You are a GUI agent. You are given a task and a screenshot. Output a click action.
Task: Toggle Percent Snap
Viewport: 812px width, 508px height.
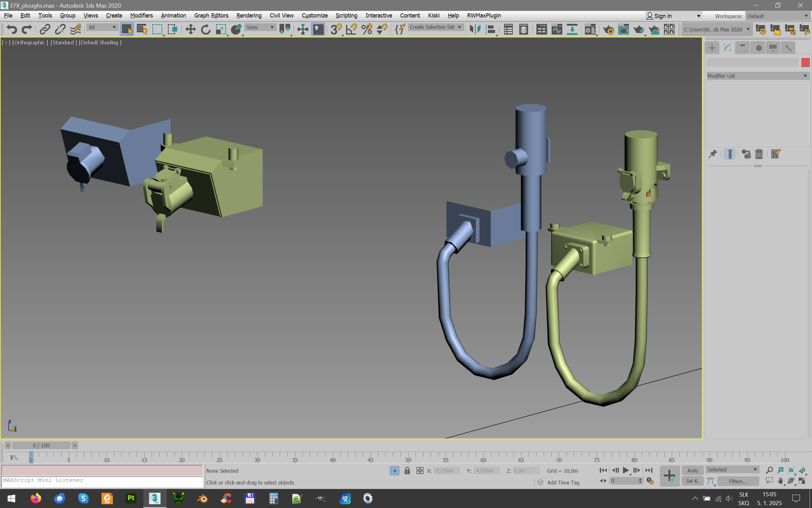point(367,30)
